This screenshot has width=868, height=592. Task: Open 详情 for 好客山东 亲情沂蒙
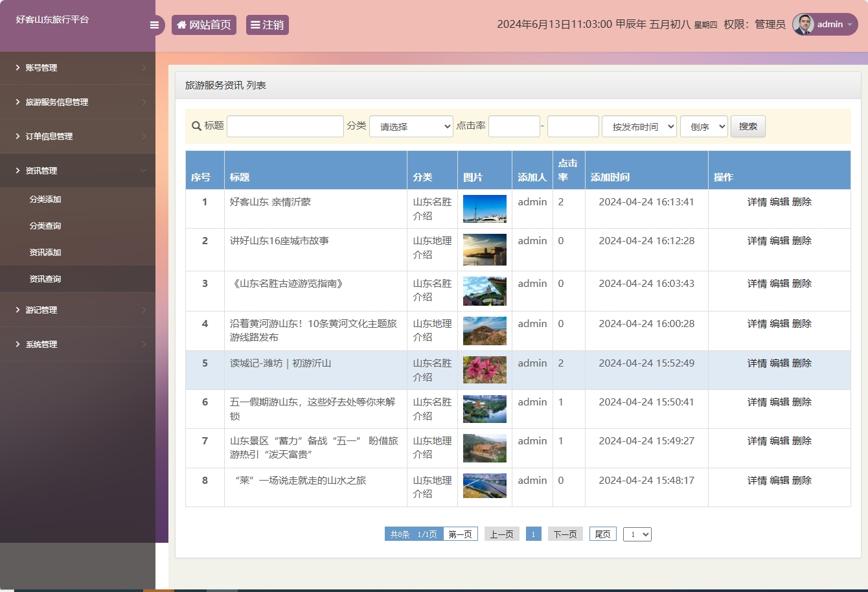[757, 201]
